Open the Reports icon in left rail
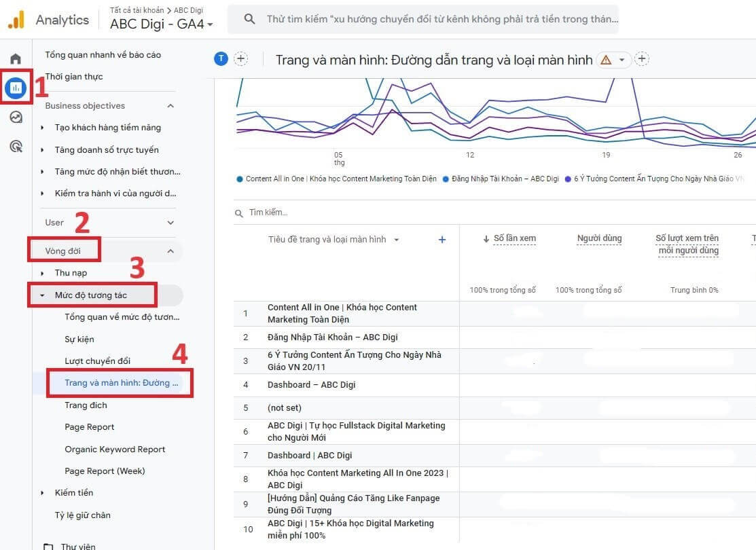 point(16,88)
